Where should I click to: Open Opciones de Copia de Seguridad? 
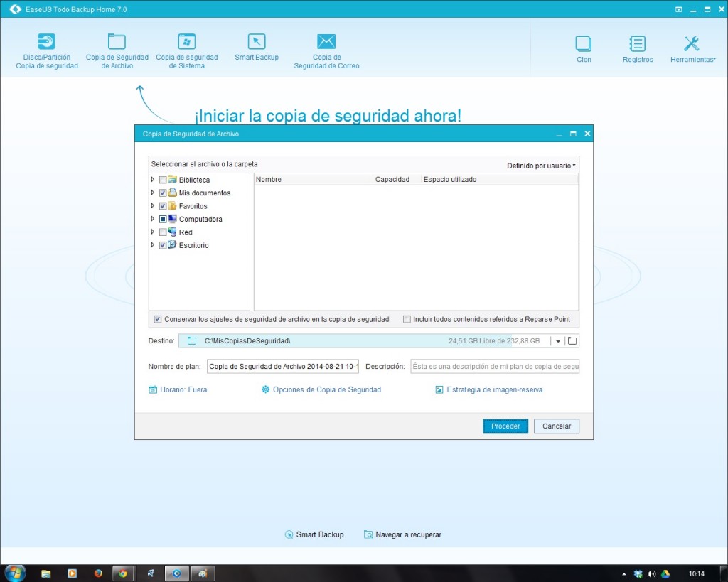321,389
